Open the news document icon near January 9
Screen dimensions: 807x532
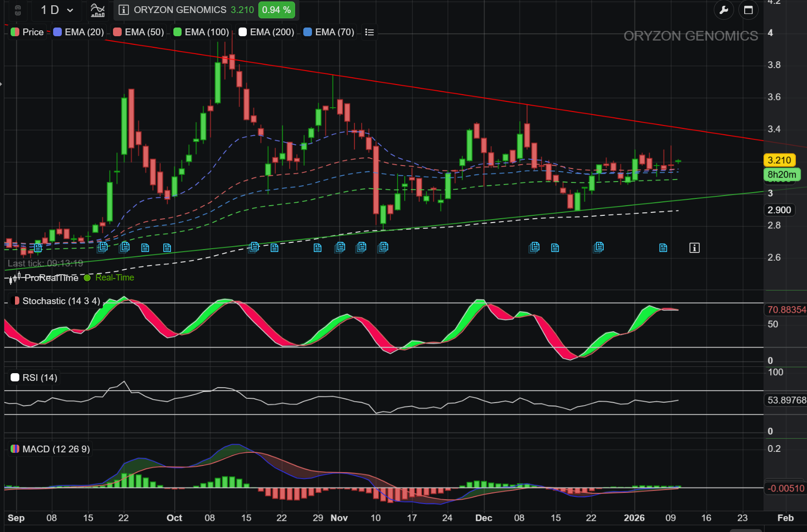663,248
